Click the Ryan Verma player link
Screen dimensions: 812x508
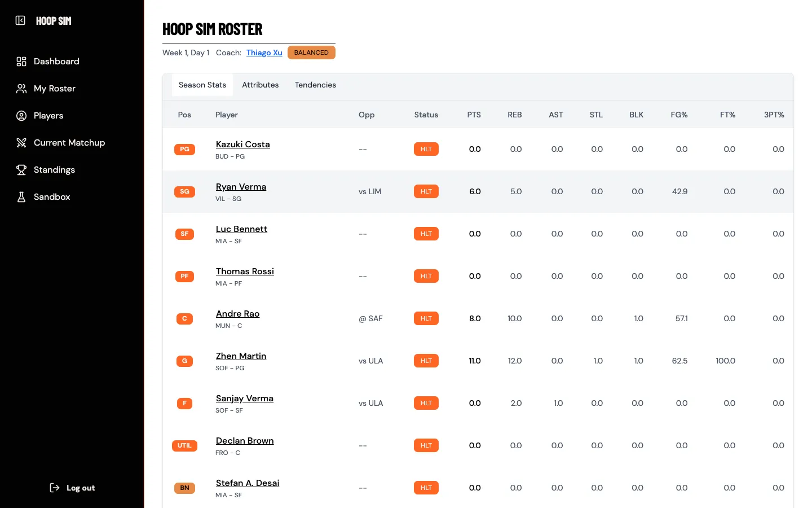tap(241, 186)
